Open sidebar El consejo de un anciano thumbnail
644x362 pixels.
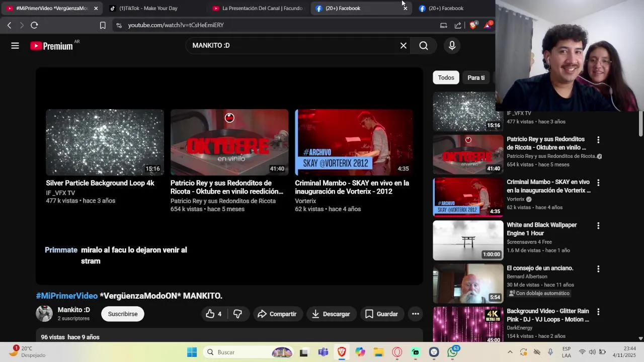pyautogui.click(x=468, y=283)
